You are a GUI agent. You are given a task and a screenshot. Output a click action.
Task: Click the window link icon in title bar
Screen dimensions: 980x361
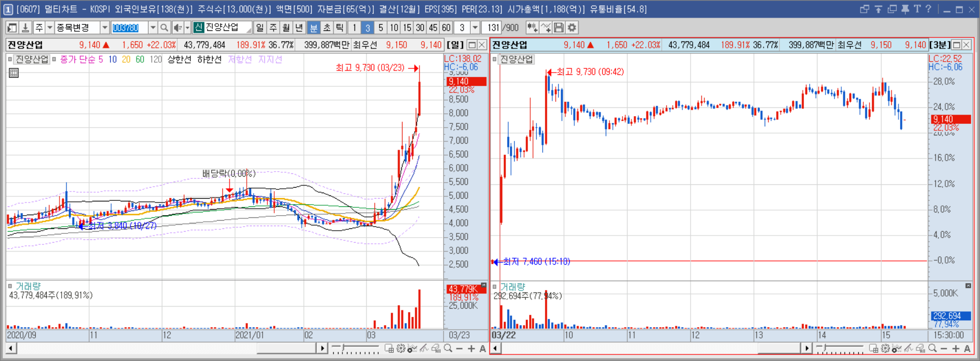(x=864, y=9)
